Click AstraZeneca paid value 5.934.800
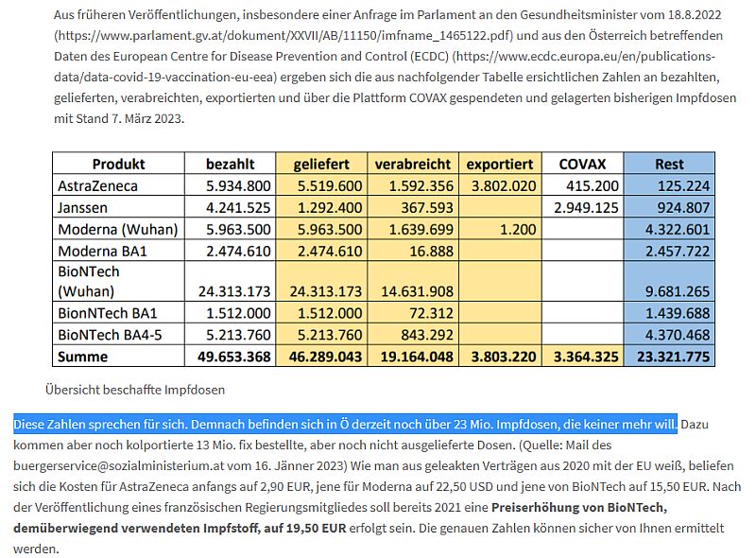Viewport: 756px width, 558px height. tap(238, 185)
